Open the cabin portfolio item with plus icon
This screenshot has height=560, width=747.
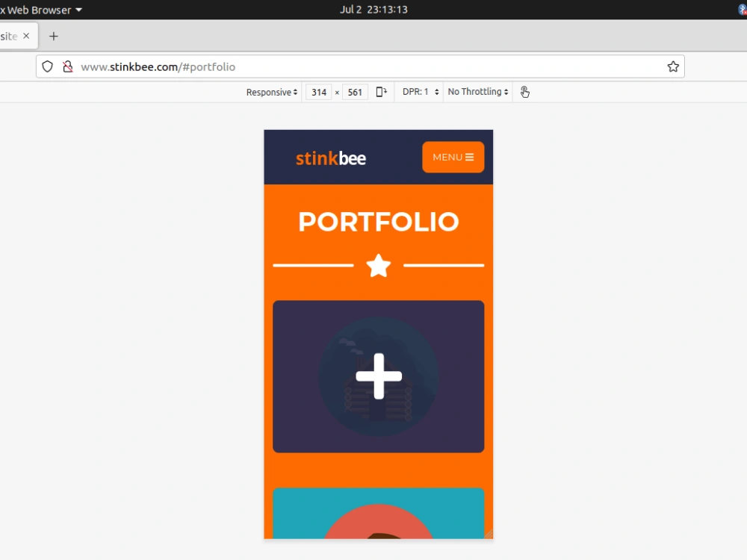pos(378,376)
